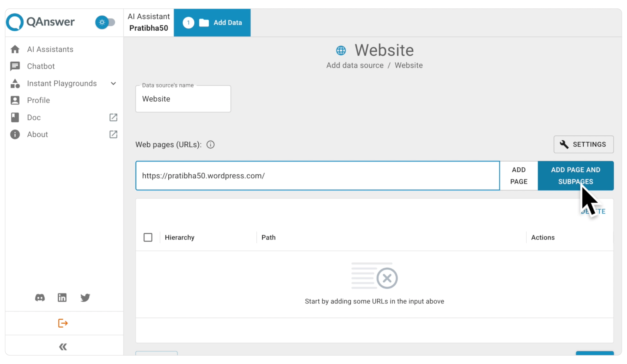Open LinkedIn social icon
The width and height of the screenshot is (627, 364).
point(62,298)
